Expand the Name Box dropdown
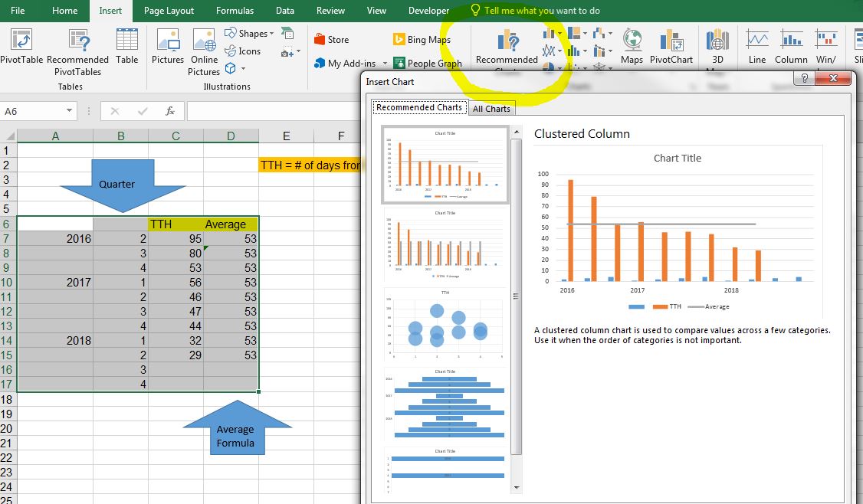863x504 pixels. point(69,111)
